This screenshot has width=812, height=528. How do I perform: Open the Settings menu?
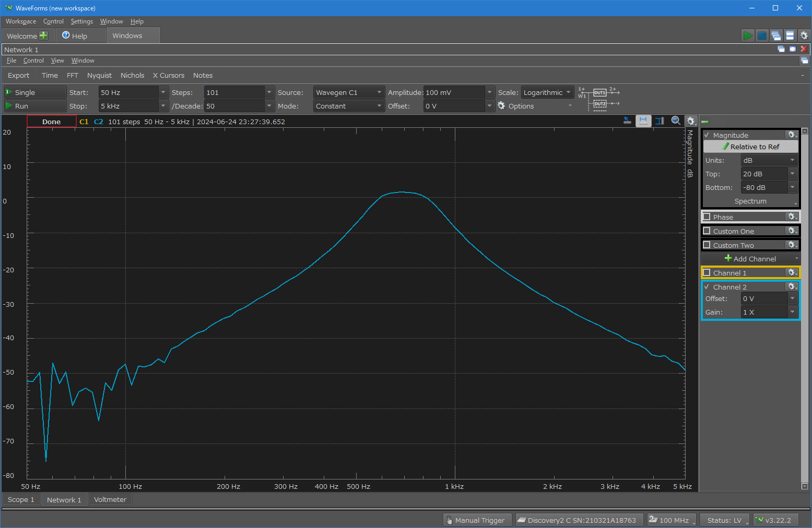pos(82,21)
